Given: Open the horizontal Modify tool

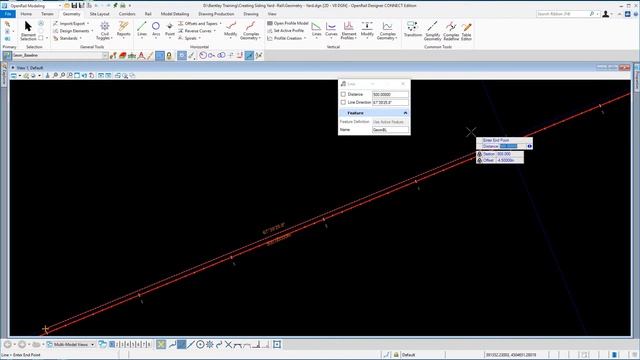Looking at the screenshot, I should [231, 30].
